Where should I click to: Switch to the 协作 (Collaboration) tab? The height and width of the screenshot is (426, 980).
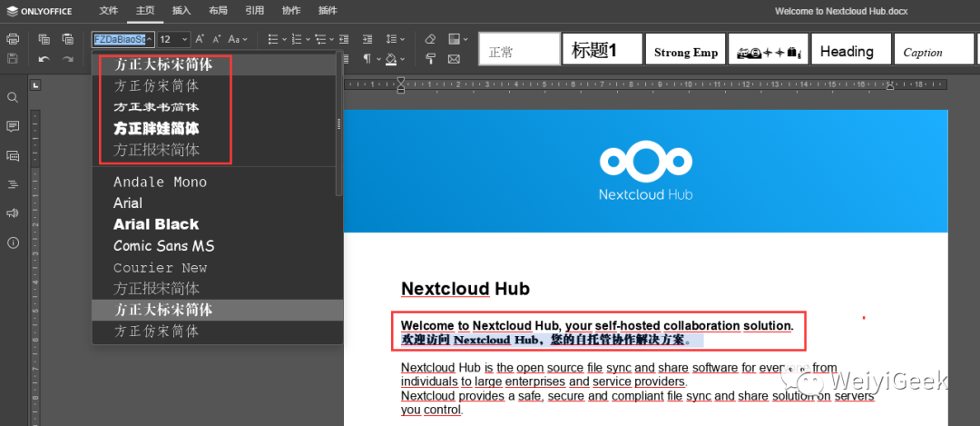pos(291,11)
